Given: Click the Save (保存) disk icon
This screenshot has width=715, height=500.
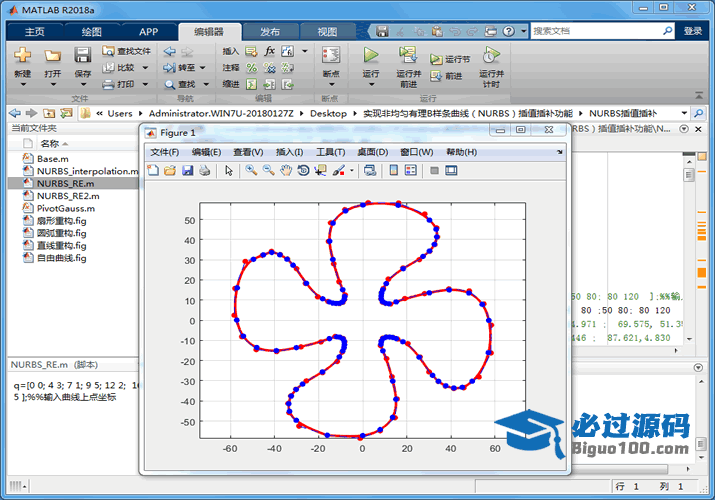Looking at the screenshot, I should click(83, 56).
